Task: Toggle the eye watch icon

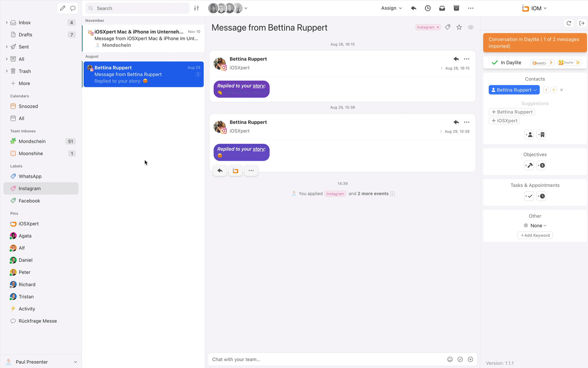Action: point(471,27)
